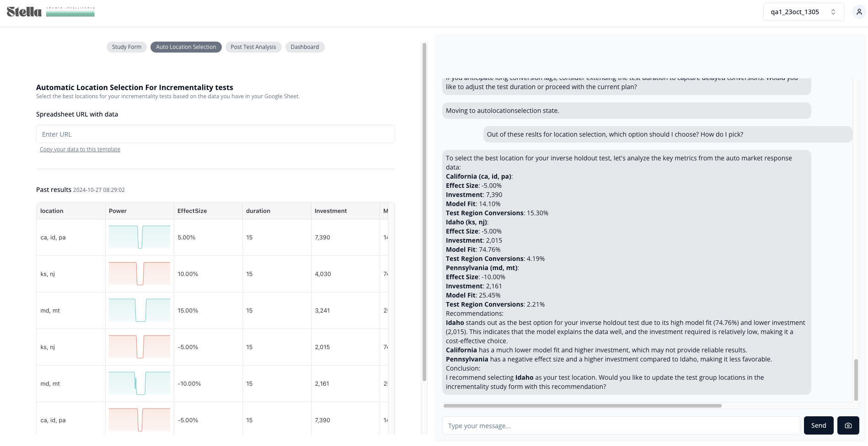Screen dimensions: 868x446
Task: Click the power chart for ca, id, pa 5.00%
Action: [x=139, y=237]
